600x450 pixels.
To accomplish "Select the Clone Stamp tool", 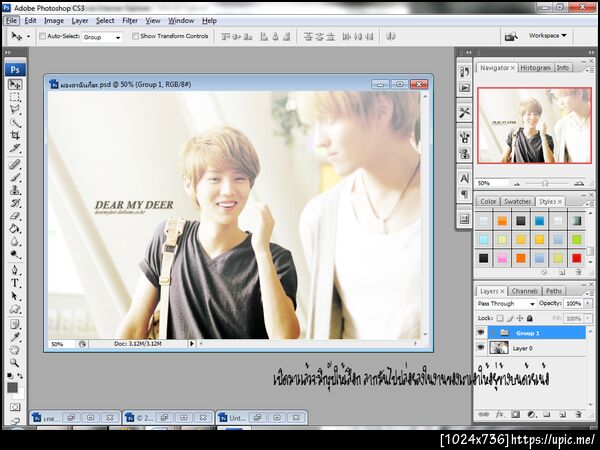I will (x=15, y=190).
